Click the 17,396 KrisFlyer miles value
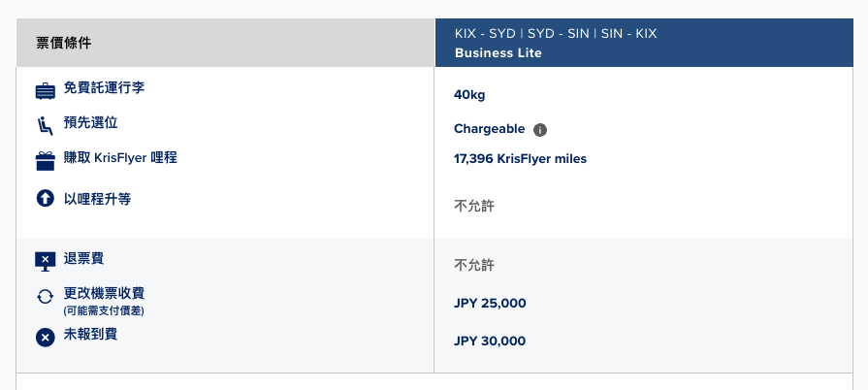Screen dimensions: 868x390 coord(521,159)
